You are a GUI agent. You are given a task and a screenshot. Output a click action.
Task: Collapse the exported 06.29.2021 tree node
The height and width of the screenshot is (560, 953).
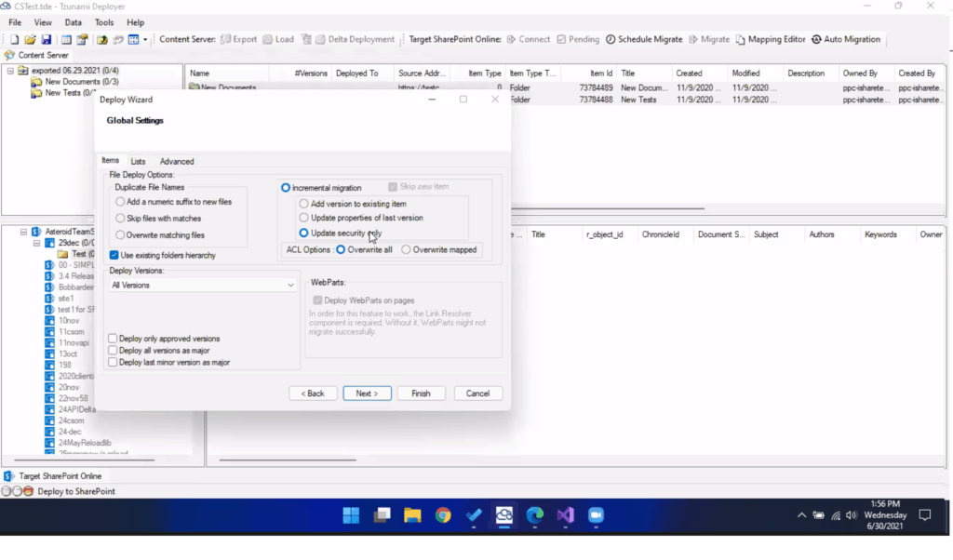10,71
